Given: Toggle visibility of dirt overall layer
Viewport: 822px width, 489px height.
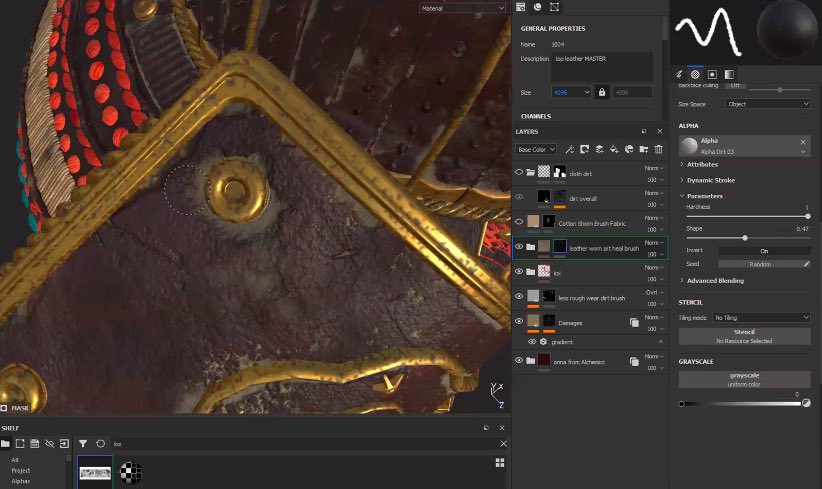Looking at the screenshot, I should [518, 197].
